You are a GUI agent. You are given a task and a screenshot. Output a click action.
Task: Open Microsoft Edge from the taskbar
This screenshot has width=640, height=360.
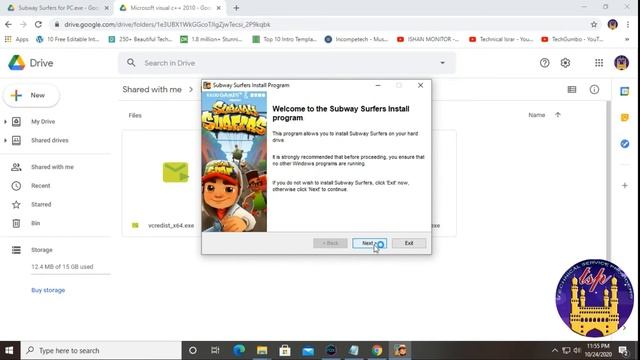(239, 350)
